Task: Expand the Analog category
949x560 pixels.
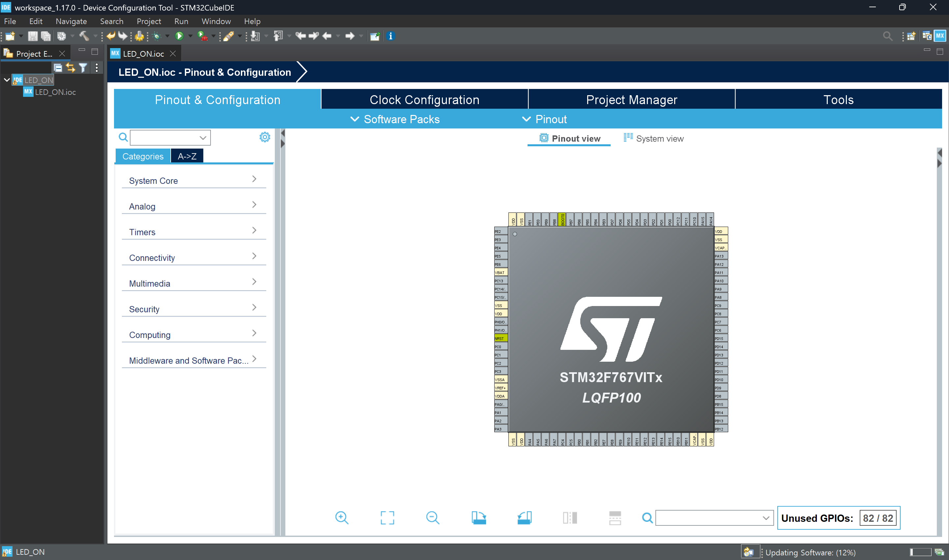Action: (x=194, y=206)
